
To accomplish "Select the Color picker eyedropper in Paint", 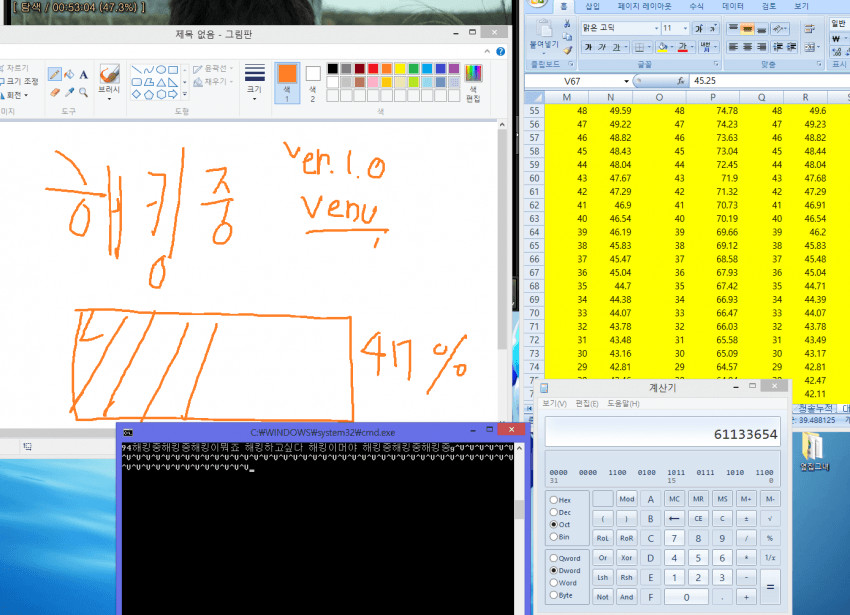I will (69, 92).
